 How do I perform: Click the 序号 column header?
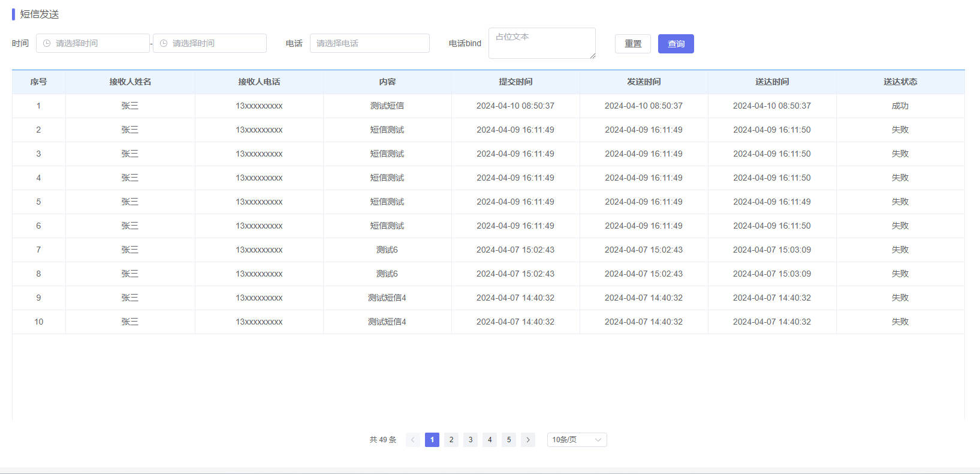pos(39,82)
